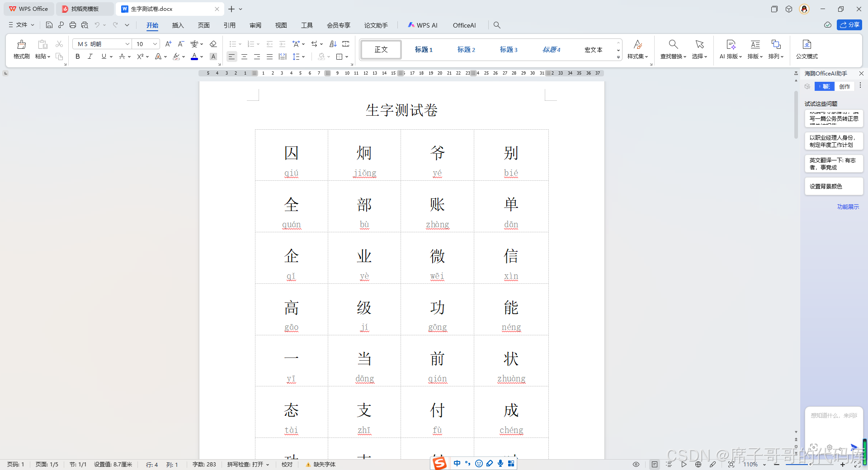
Task: Decrease paragraph indent
Action: [x=269, y=44]
